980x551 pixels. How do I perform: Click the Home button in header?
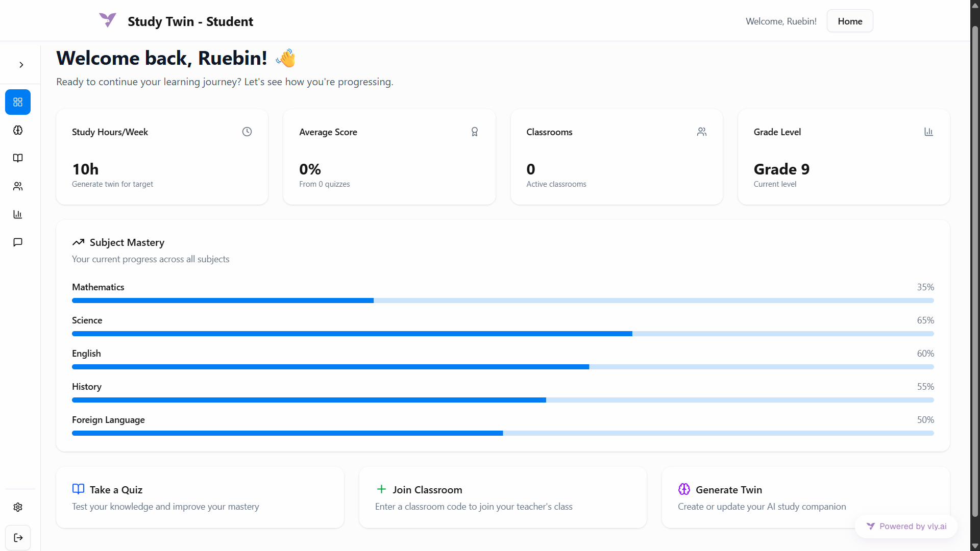point(850,21)
